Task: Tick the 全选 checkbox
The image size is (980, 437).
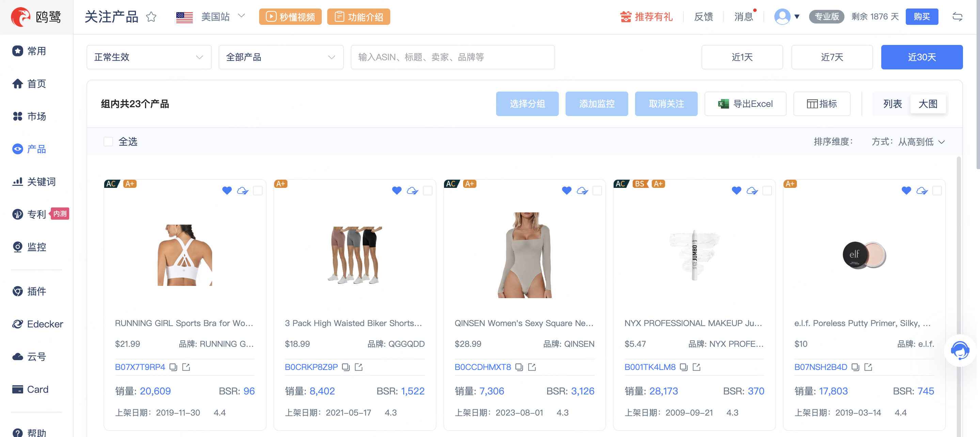Action: point(108,142)
